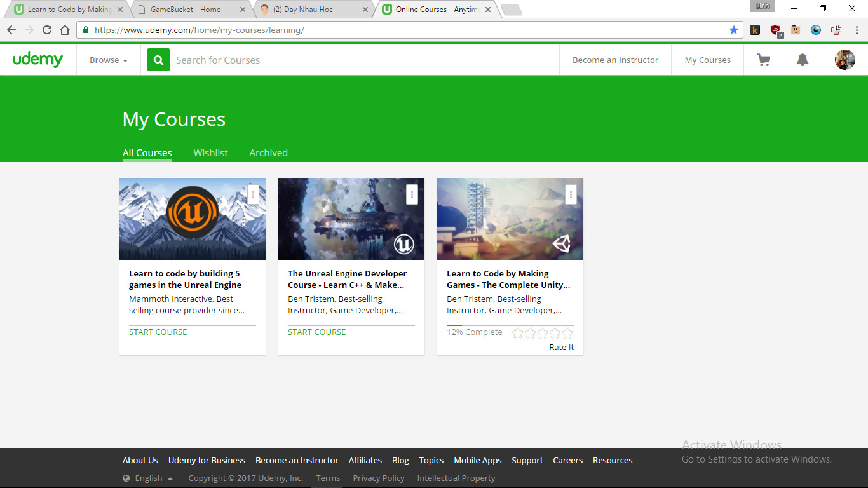Image resolution: width=868 pixels, height=488 pixels.
Task: Open Mobile Apps footer link
Action: click(x=477, y=460)
